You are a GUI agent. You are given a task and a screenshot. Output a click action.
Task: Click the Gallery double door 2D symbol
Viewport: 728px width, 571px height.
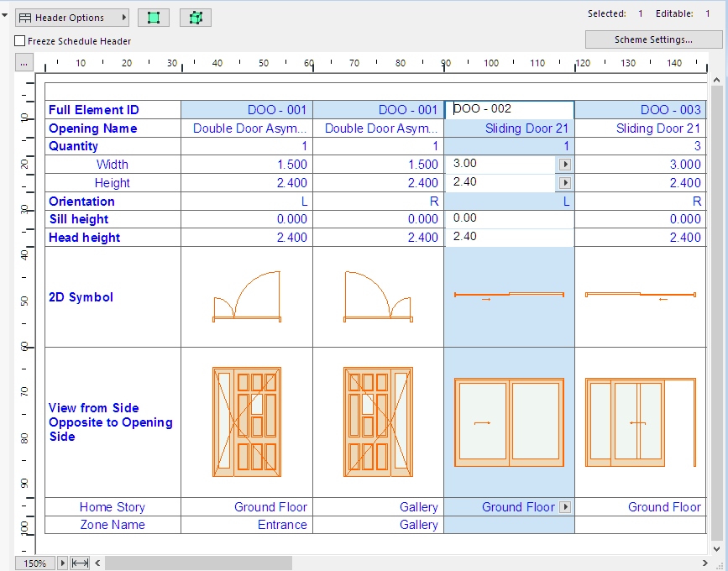[378, 297]
